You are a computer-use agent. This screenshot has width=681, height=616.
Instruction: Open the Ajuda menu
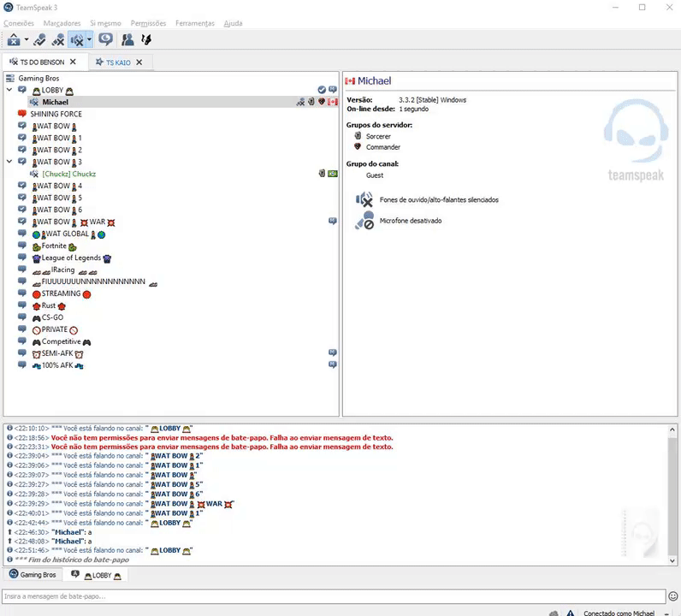[233, 23]
